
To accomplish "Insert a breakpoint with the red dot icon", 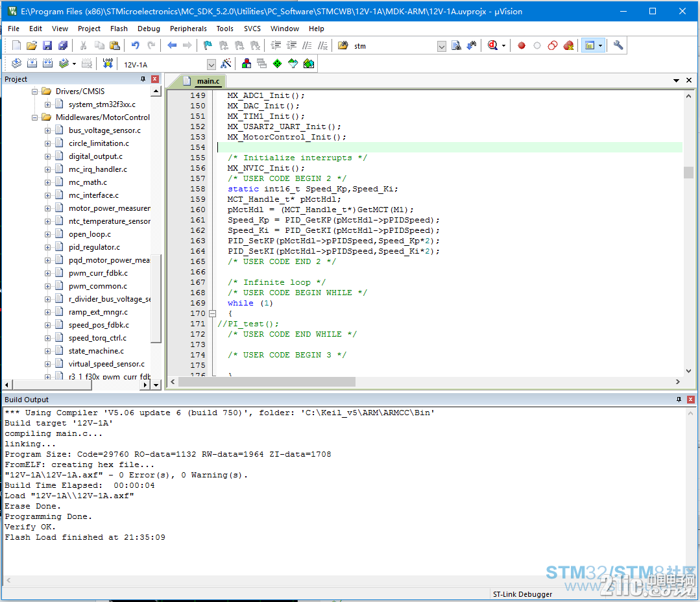I will (x=522, y=45).
